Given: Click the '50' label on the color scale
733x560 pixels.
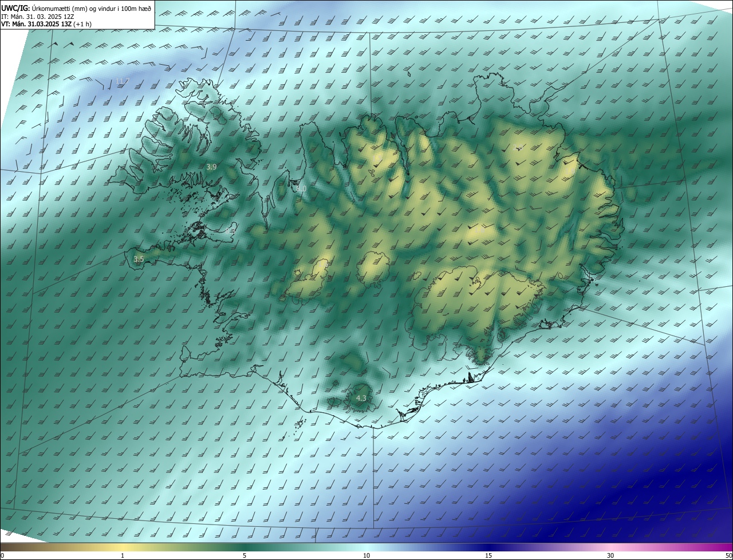Looking at the screenshot, I should [728, 555].
